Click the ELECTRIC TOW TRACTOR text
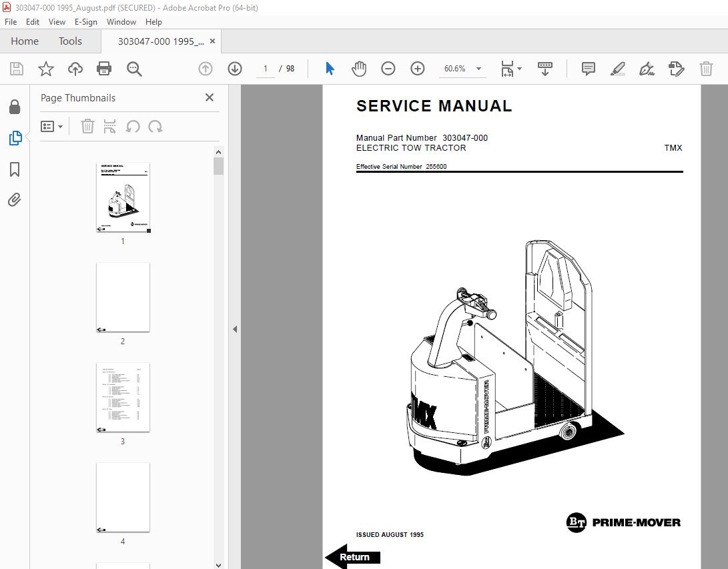The height and width of the screenshot is (569, 728). 411,147
